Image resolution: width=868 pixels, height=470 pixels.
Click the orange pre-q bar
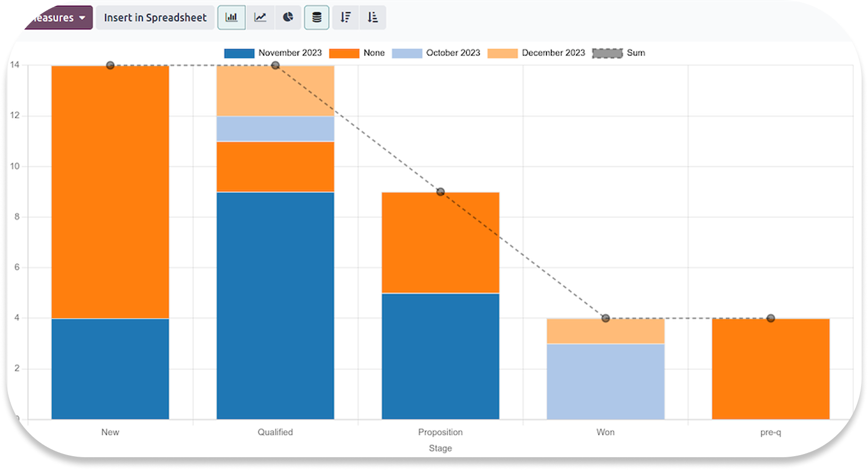pyautogui.click(x=770, y=369)
